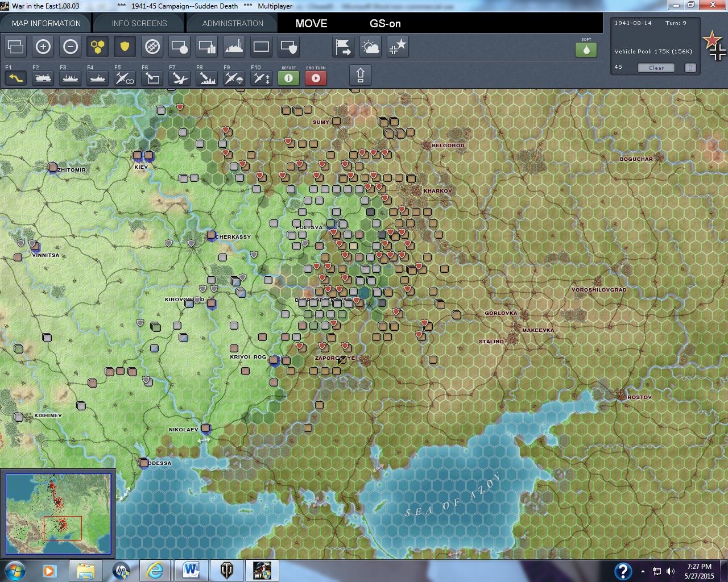Click the 0 box beside Clear

(690, 68)
